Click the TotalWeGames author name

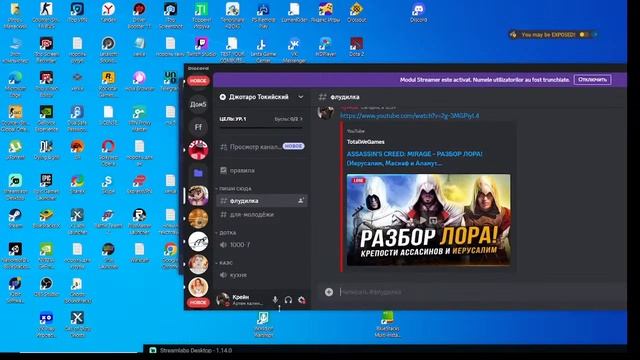pos(365,142)
